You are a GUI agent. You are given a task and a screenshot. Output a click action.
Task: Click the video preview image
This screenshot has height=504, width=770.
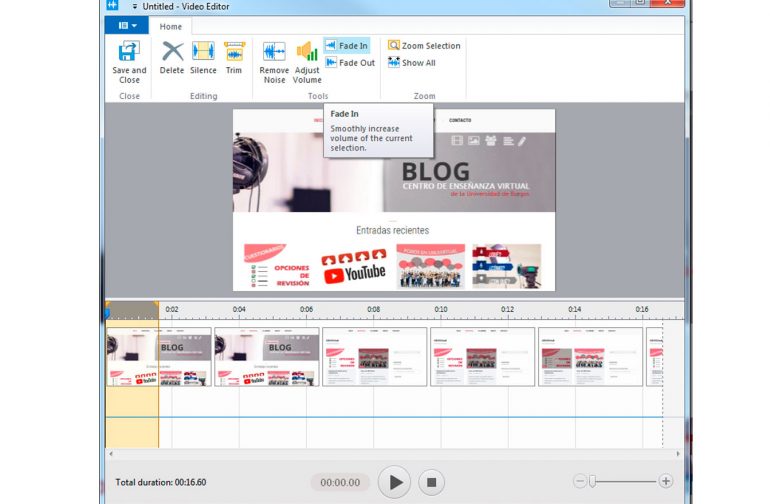(394, 200)
